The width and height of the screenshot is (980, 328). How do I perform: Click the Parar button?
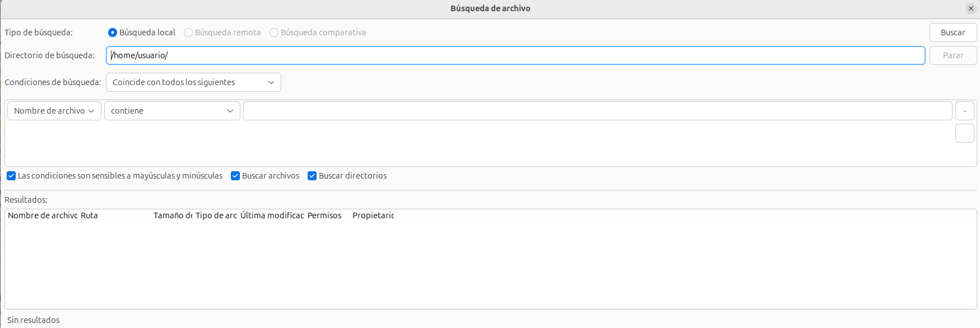[953, 55]
